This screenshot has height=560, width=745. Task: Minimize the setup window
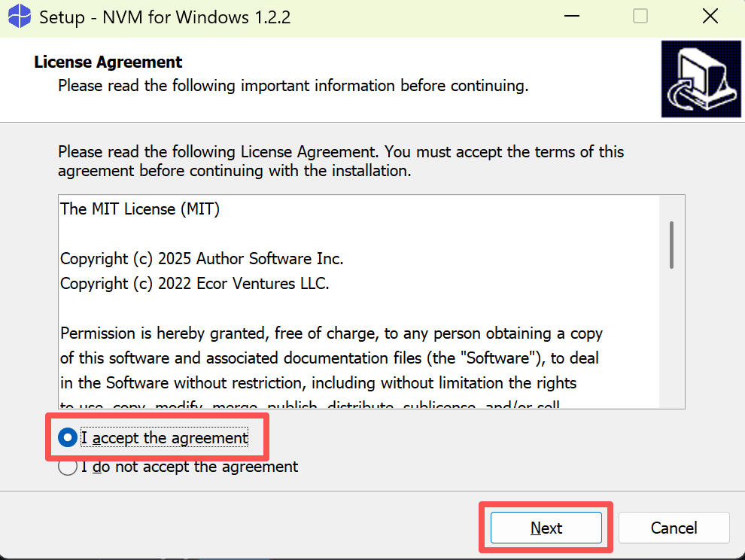click(x=572, y=16)
